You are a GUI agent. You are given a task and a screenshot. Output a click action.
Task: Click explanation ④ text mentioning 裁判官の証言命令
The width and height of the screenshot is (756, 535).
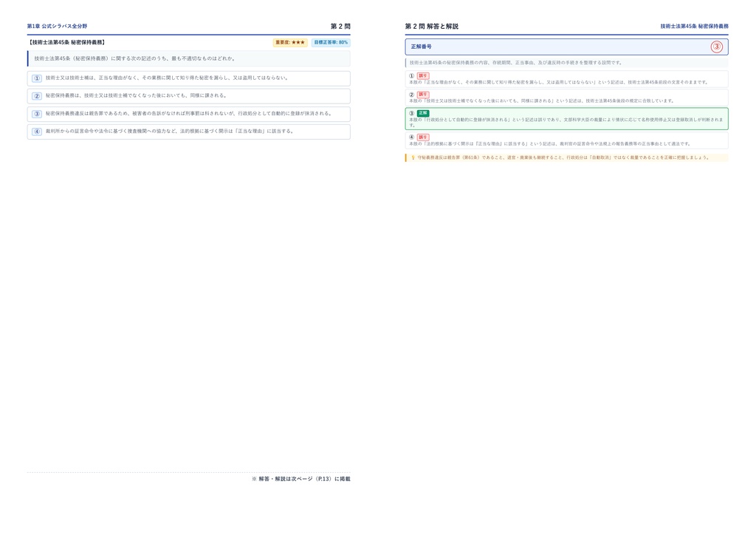tap(550, 144)
